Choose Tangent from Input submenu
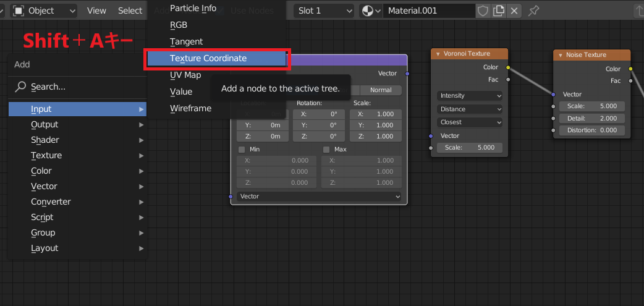Screen dimensions: 644x306 [216, 41]
